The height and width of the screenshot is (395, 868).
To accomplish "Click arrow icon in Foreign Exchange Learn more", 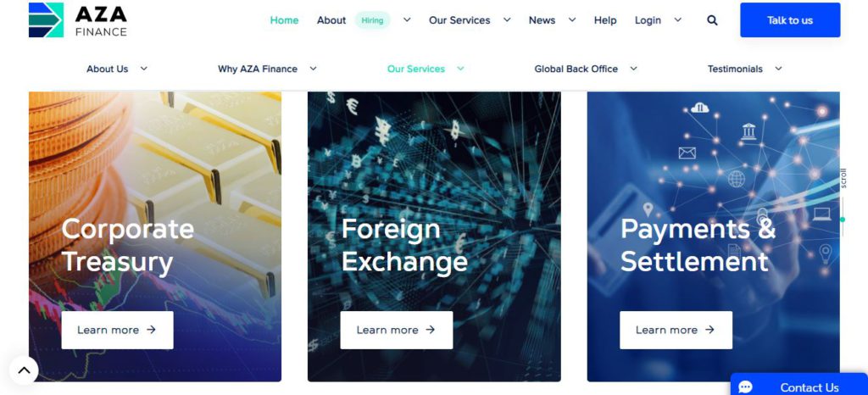I will (x=430, y=330).
